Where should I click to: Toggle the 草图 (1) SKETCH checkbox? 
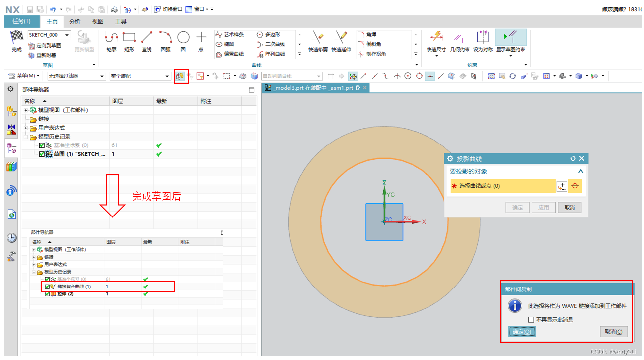click(42, 154)
